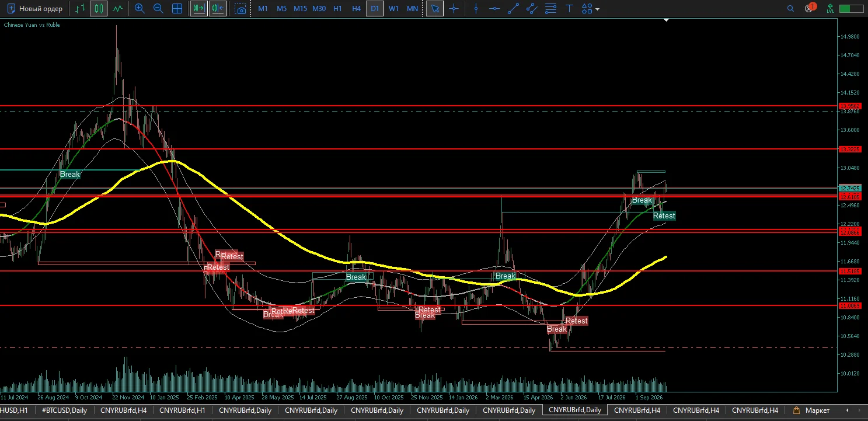The width and height of the screenshot is (868, 421).
Task: Select the M30 timeframe
Action: (319, 9)
